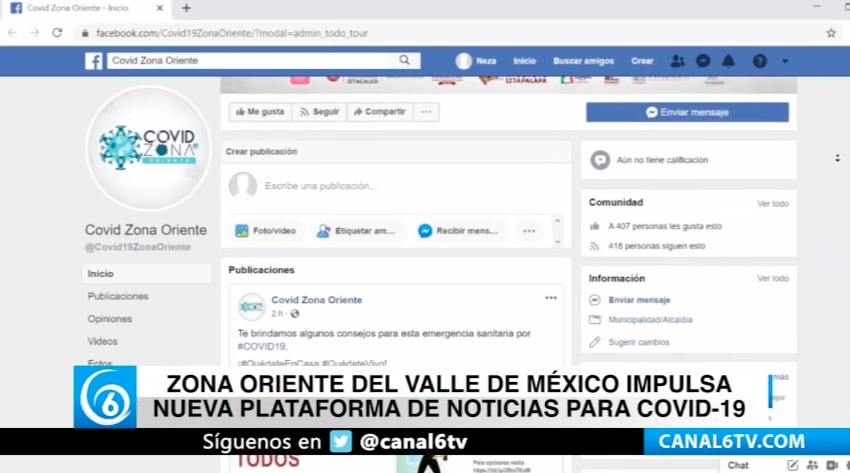Click the Facebook logo icon
This screenshot has height=473, width=850.
point(93,61)
